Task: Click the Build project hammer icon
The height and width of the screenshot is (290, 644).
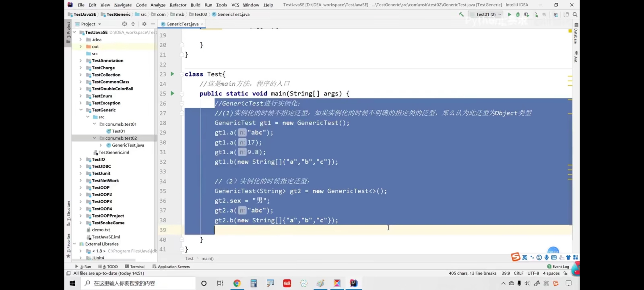Action: [461, 15]
